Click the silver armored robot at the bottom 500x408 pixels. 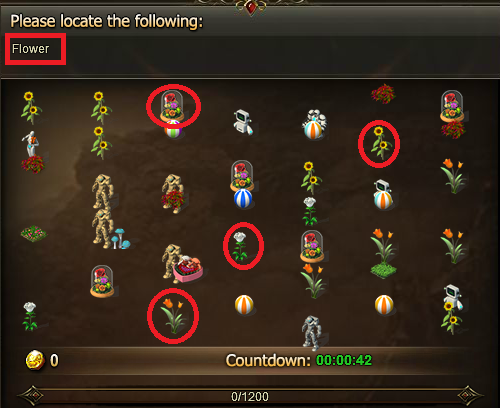pyautogui.click(x=312, y=333)
